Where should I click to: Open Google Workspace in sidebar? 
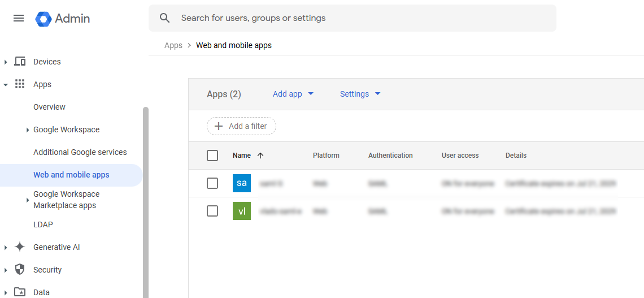click(67, 129)
